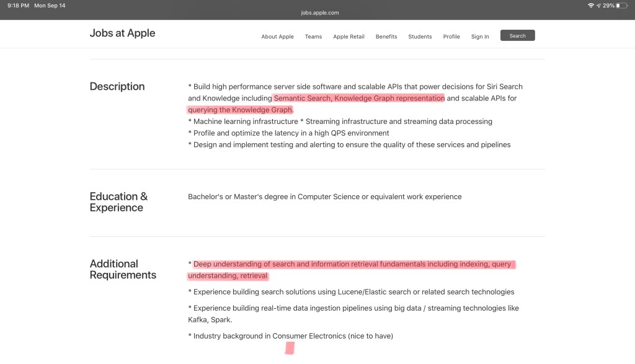Tap the Wi-Fi status icon
The image size is (635, 364).
(591, 6)
